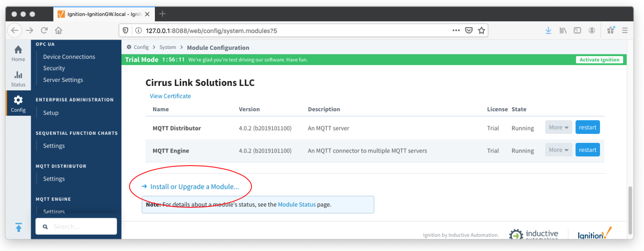This screenshot has width=644, height=251.
Task: Open Security under OPC UA
Action: pyautogui.click(x=54, y=68)
